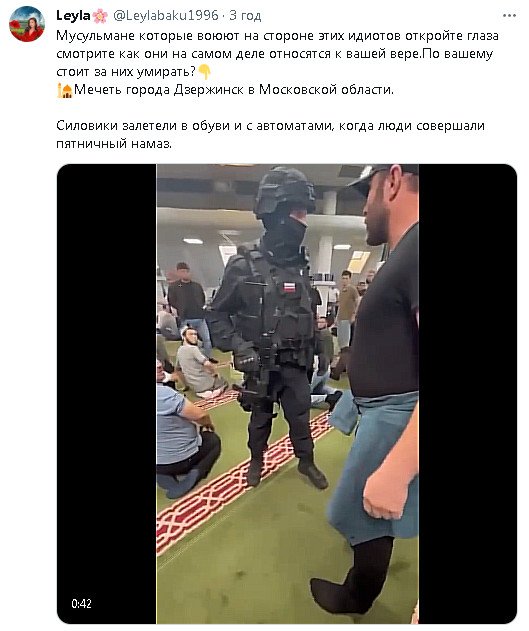Click the words 'пятничный намаз'
Viewport: 529px width, 631px height.
point(114,144)
